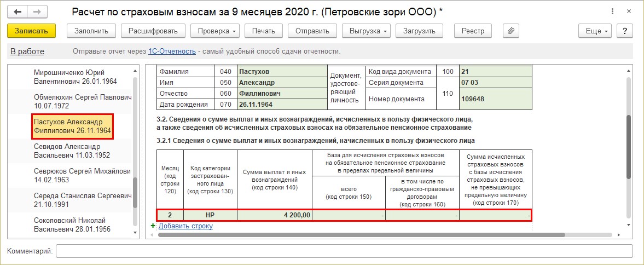This screenshot has width=644, height=265.
Task: Click the employee list vertical scrollbar thumb
Action: [135, 194]
